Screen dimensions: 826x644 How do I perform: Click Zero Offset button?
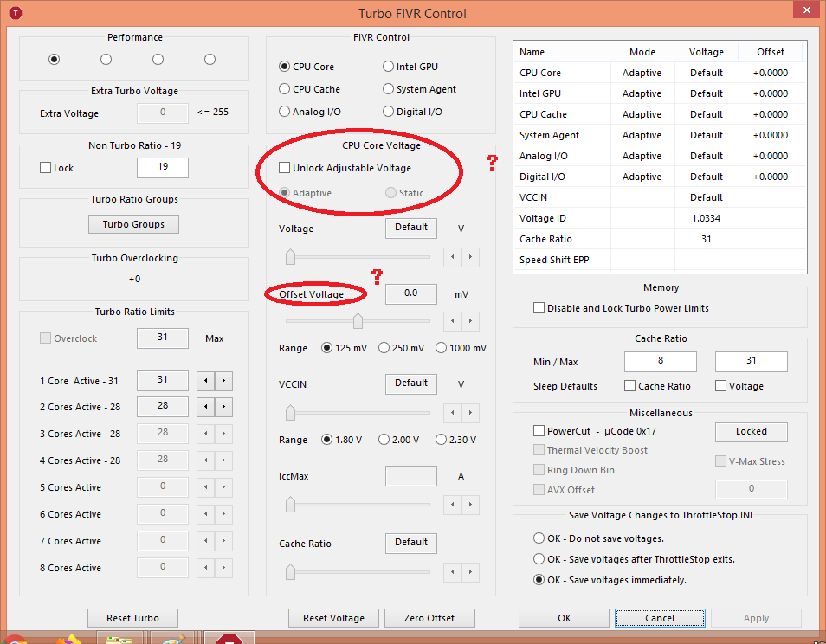429,618
